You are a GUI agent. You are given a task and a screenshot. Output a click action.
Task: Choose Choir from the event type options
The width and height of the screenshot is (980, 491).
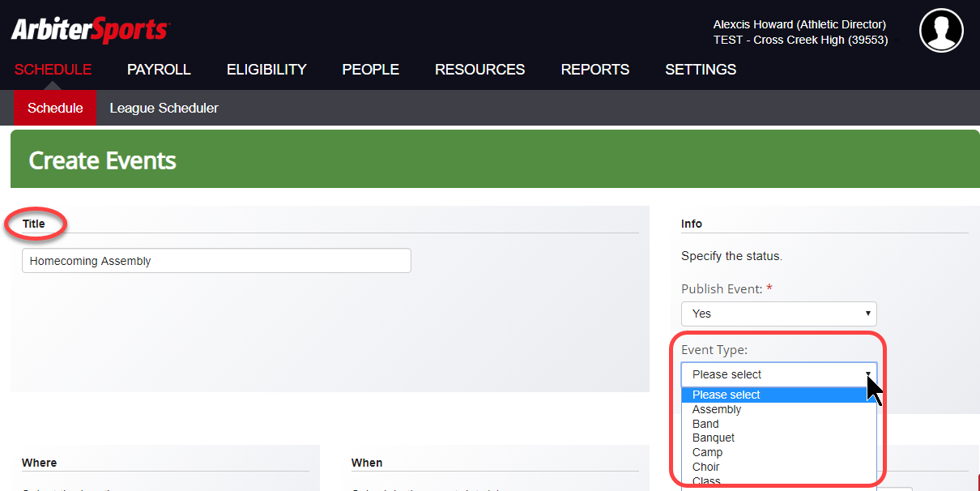pos(705,467)
